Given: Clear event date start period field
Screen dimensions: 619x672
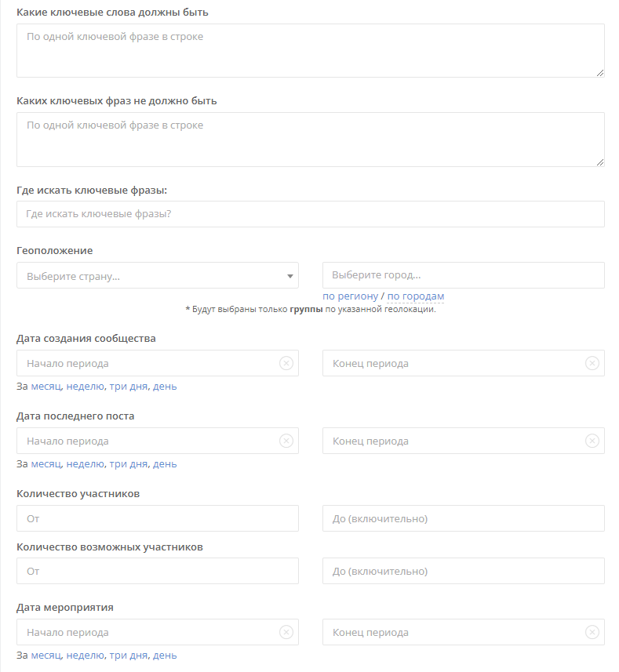Looking at the screenshot, I should 286,632.
